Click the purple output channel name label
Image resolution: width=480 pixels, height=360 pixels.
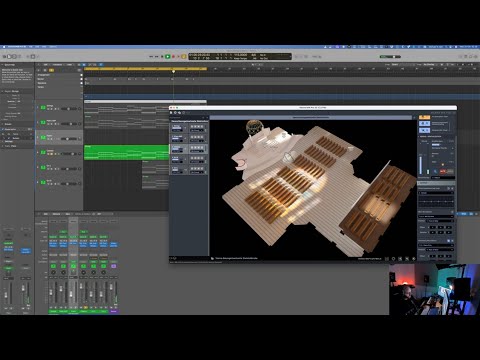point(113,311)
